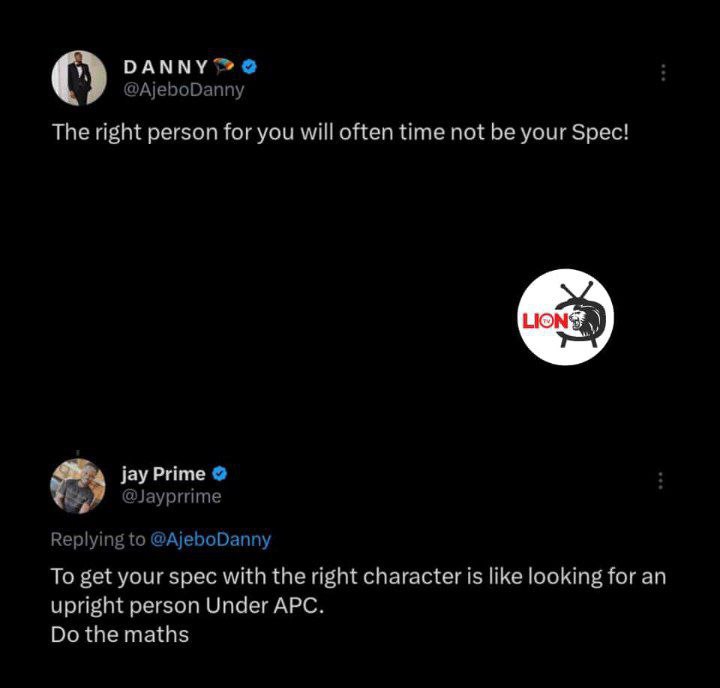Click the DANNY display name

[x=166, y=68]
